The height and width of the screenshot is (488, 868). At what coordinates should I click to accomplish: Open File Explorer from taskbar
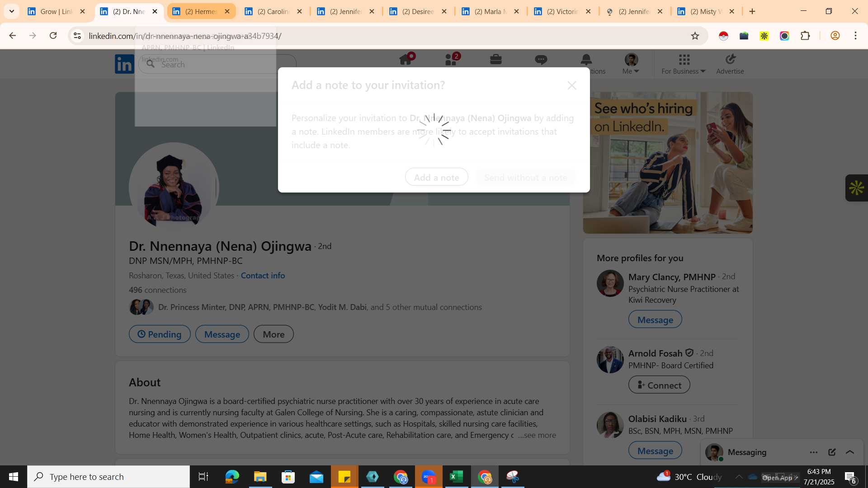click(x=260, y=477)
